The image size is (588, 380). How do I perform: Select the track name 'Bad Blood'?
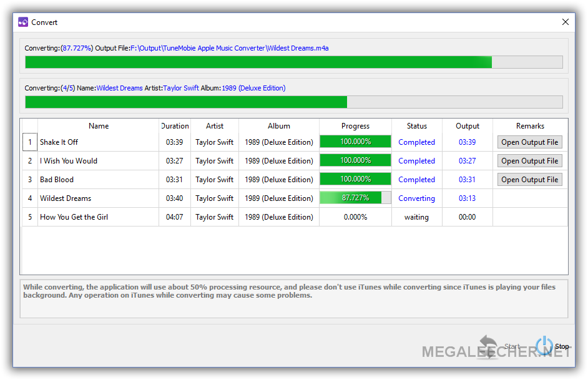(57, 180)
